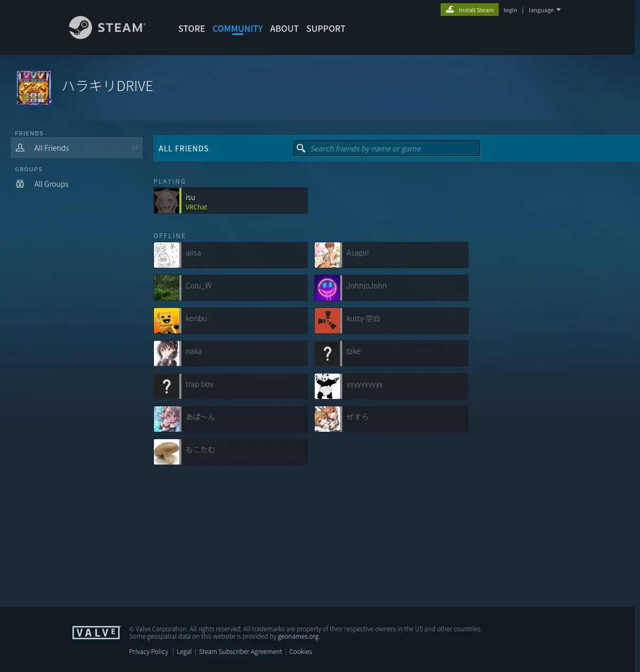Open ハラキリDRIVE profile avatar
The width and height of the screenshot is (640, 672).
(34, 88)
